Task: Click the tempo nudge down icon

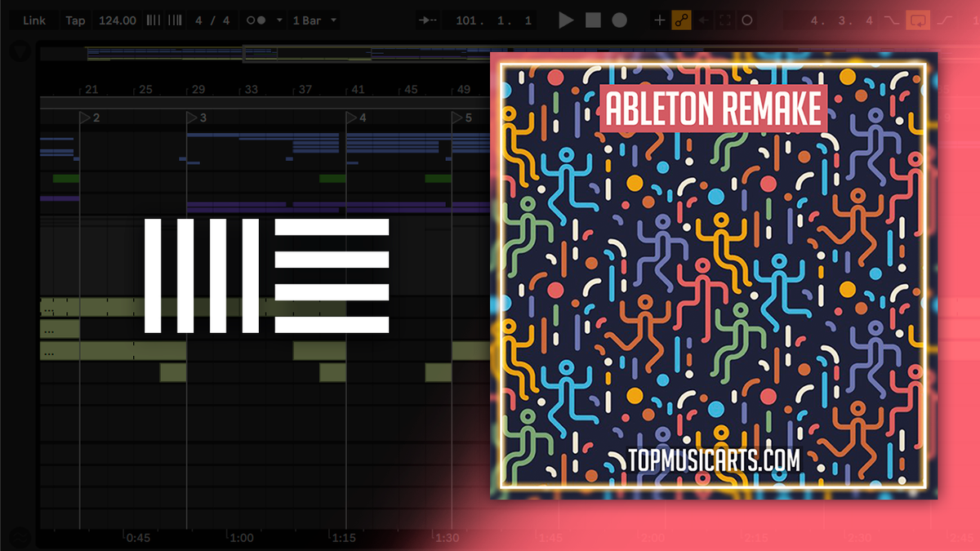Action: (153, 20)
